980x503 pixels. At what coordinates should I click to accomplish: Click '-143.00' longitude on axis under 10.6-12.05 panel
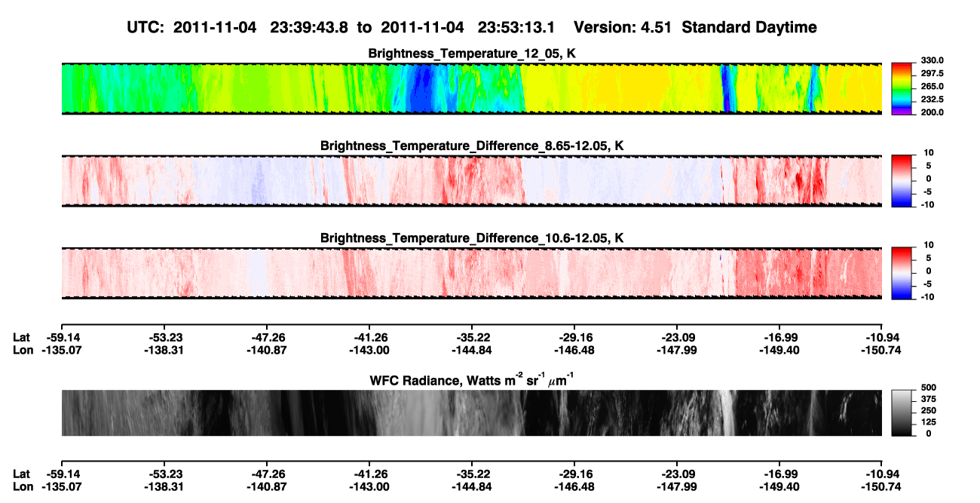tap(369, 350)
